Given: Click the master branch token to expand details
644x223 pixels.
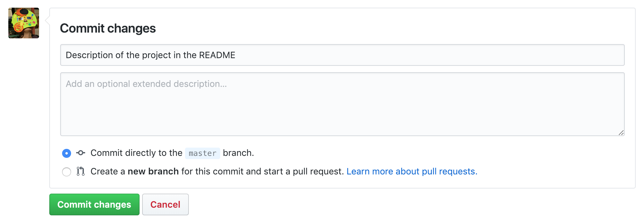Looking at the screenshot, I should 202,153.
